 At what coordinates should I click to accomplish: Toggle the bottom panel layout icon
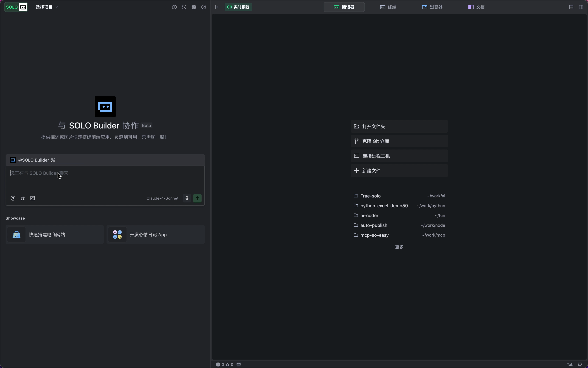[x=571, y=7]
